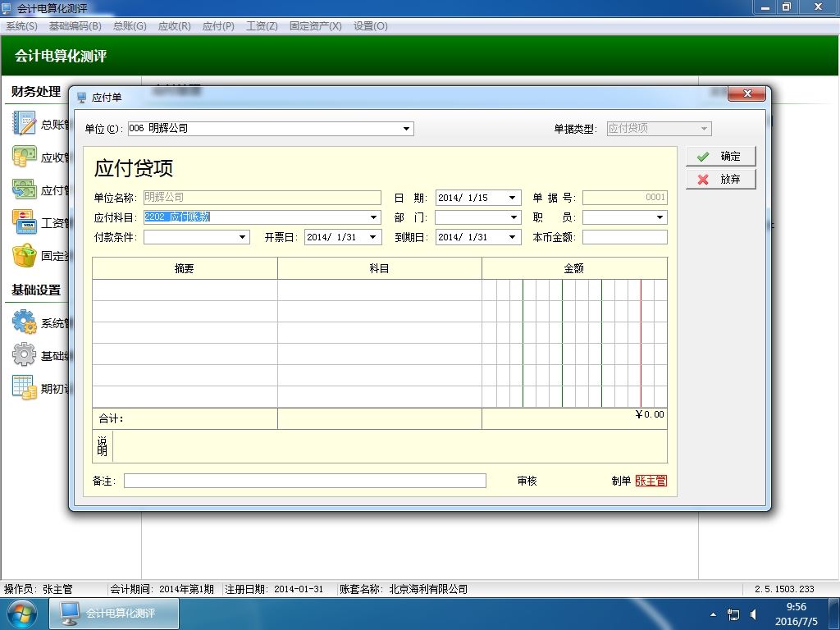Open the 应付 payables sidebar icon
The height and width of the screenshot is (630, 840).
coord(24,189)
